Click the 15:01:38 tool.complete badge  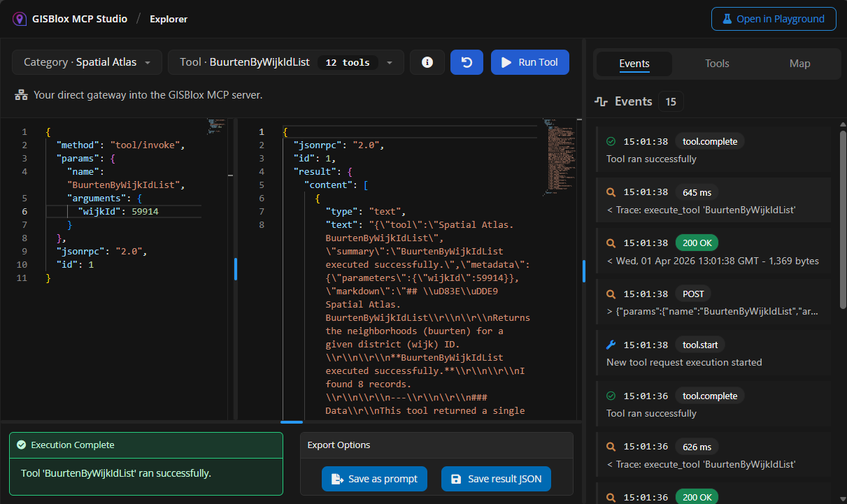(710, 141)
